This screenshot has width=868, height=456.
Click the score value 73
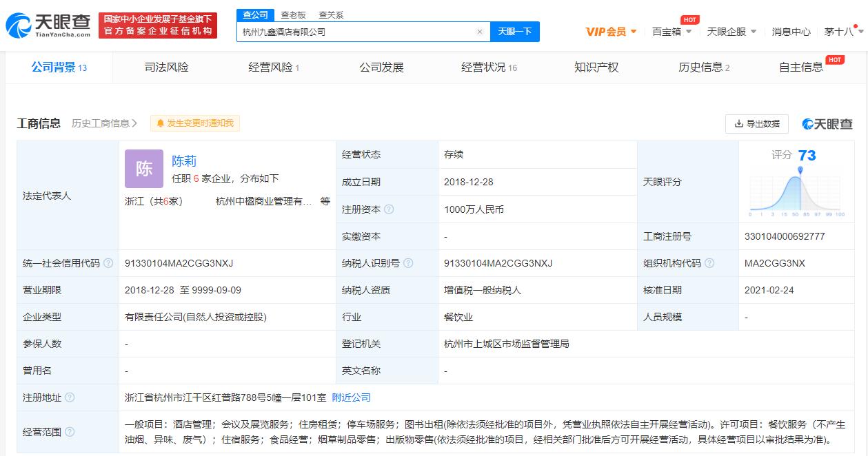[807, 156]
